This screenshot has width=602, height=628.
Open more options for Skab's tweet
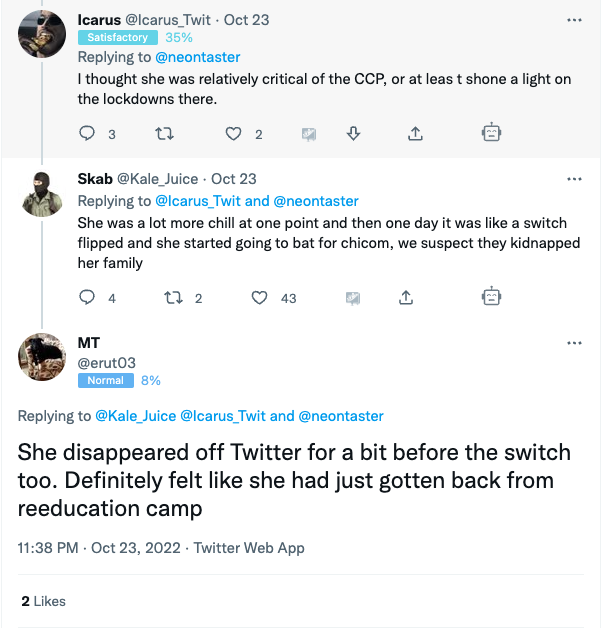pos(574,179)
